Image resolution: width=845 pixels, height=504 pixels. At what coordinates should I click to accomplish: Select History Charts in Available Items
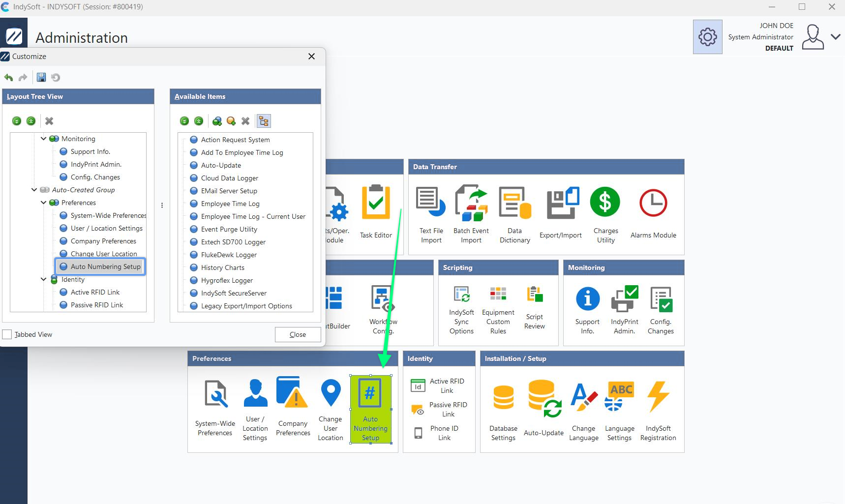pos(217,267)
